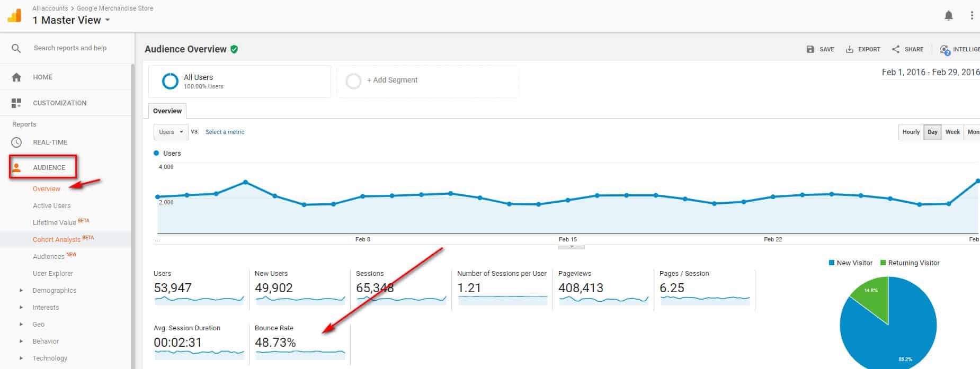
Task: Click the green verified shield icon
Action: (x=234, y=49)
